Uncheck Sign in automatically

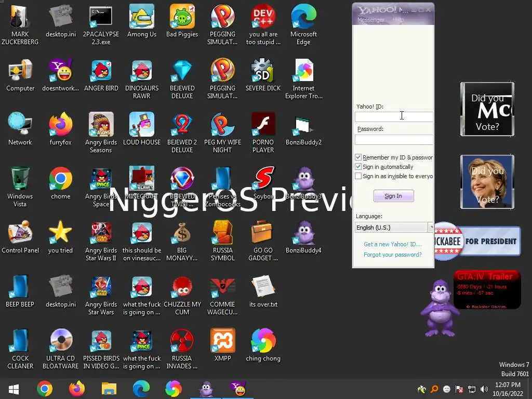click(358, 167)
